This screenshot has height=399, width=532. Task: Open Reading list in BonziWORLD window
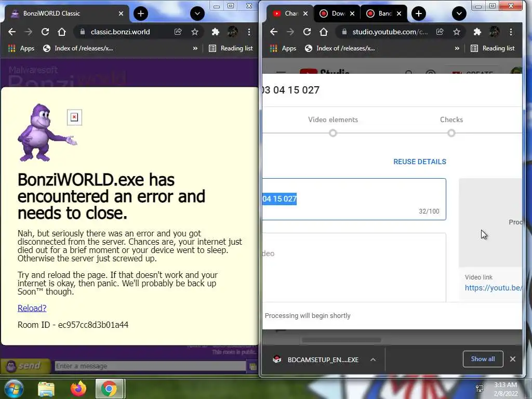(231, 48)
